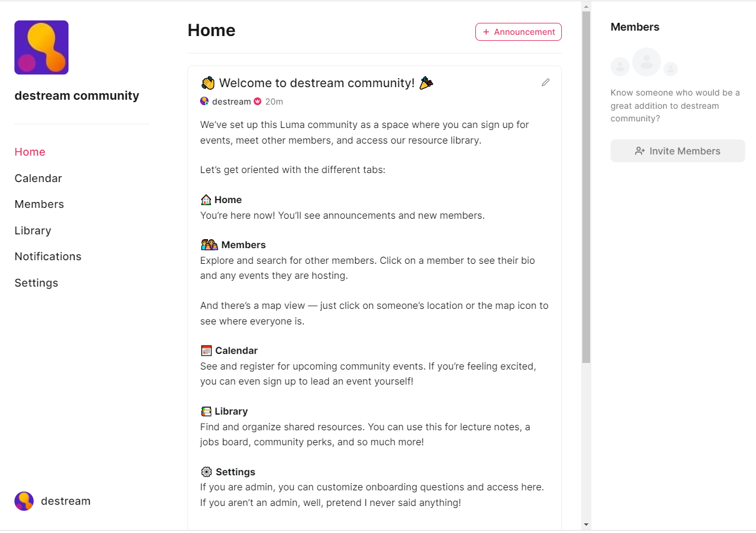Click the scrollbar up arrow

[586, 6]
